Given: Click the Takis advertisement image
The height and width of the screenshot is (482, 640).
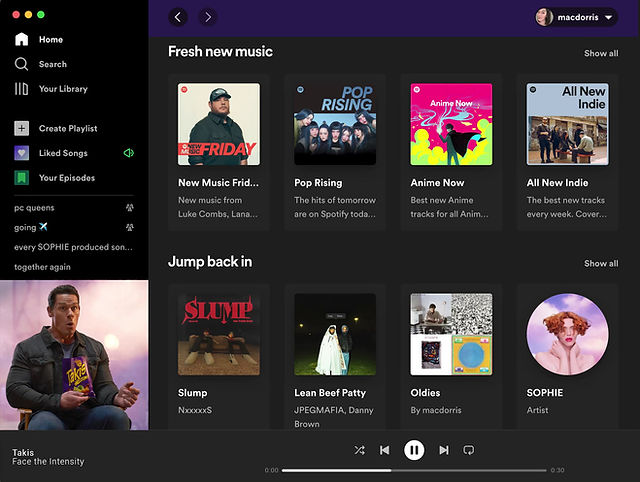Looking at the screenshot, I should point(74,355).
